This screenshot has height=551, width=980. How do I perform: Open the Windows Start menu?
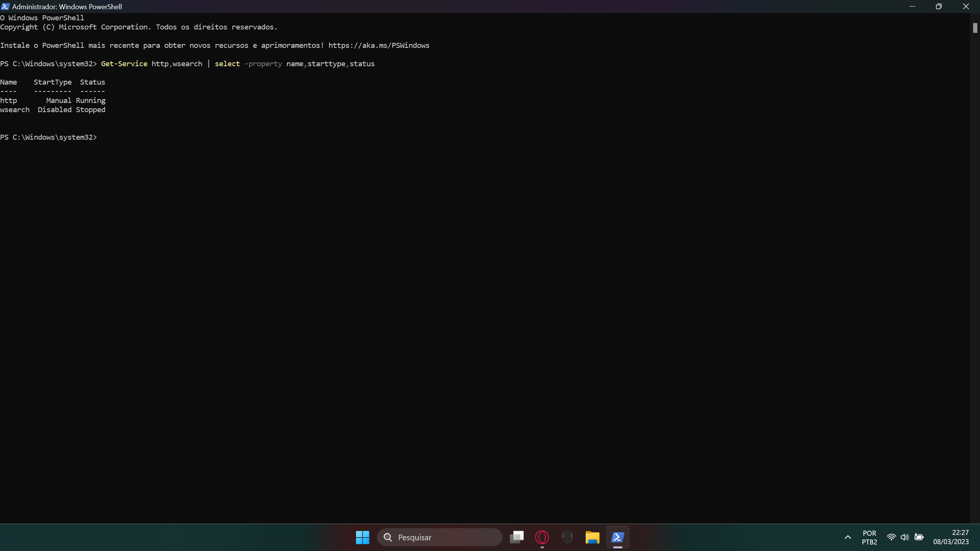[363, 537]
